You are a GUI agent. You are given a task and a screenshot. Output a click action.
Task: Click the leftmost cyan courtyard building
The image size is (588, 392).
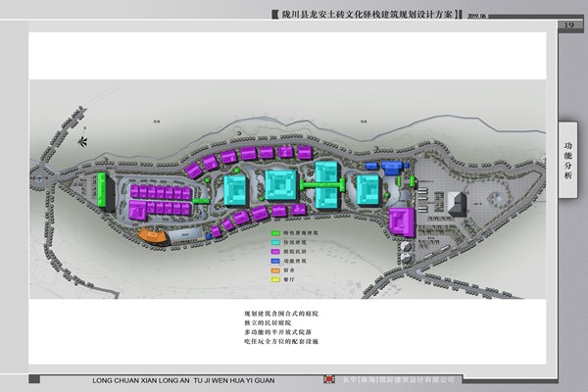click(237, 187)
